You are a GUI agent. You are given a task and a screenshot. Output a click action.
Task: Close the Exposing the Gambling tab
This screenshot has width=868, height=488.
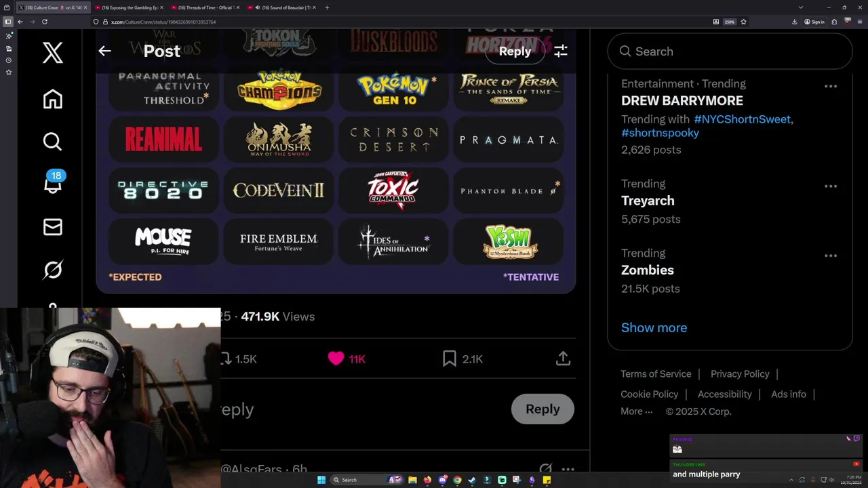(161, 7)
